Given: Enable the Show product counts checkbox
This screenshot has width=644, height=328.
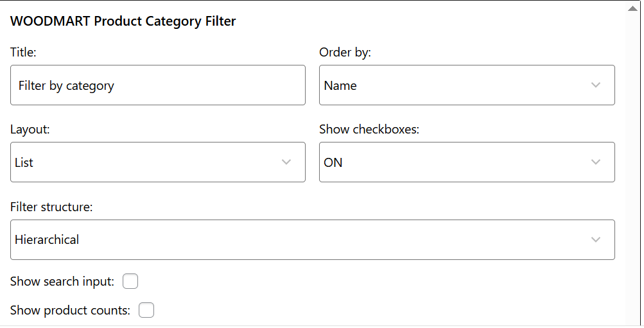Looking at the screenshot, I should (x=146, y=310).
